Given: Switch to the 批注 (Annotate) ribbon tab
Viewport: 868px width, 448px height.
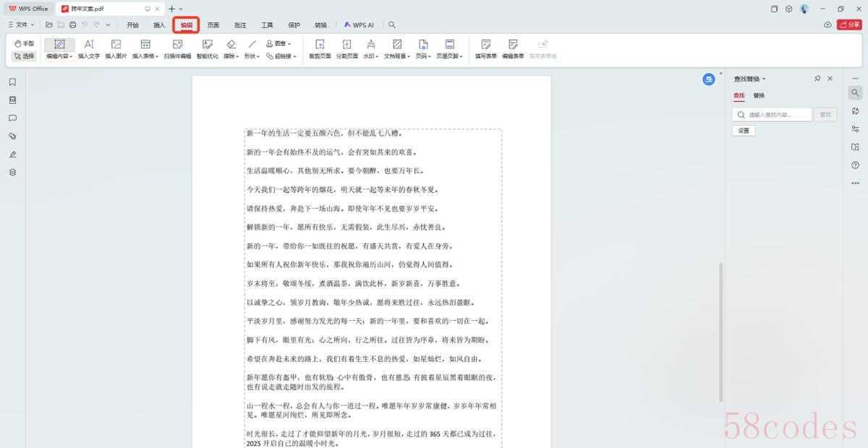Looking at the screenshot, I should [x=240, y=25].
